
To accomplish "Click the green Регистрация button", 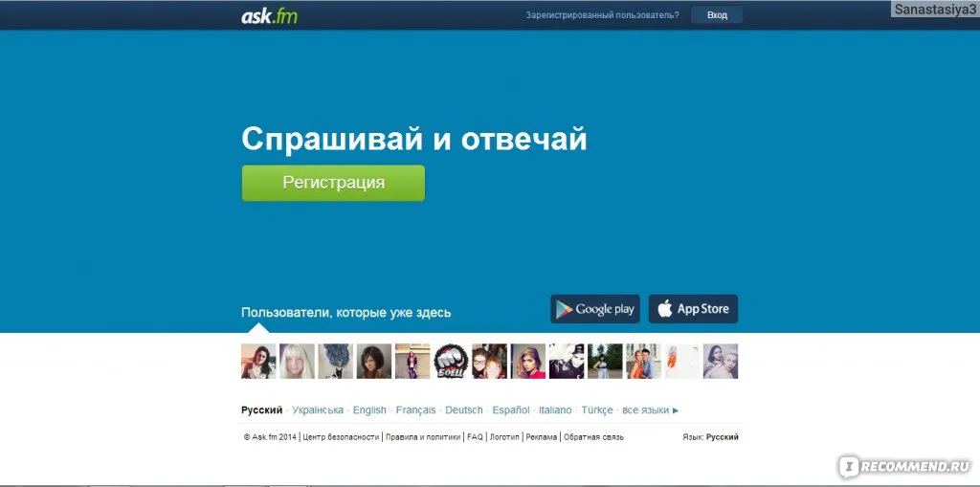I will (x=333, y=183).
